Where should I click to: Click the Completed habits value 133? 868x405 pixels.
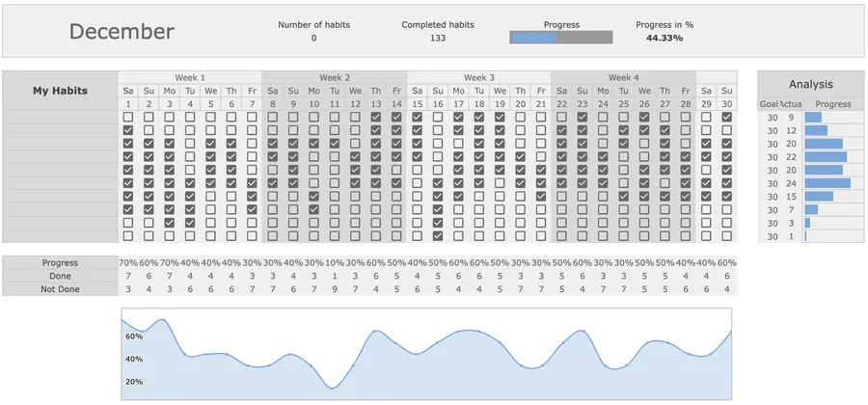click(438, 39)
